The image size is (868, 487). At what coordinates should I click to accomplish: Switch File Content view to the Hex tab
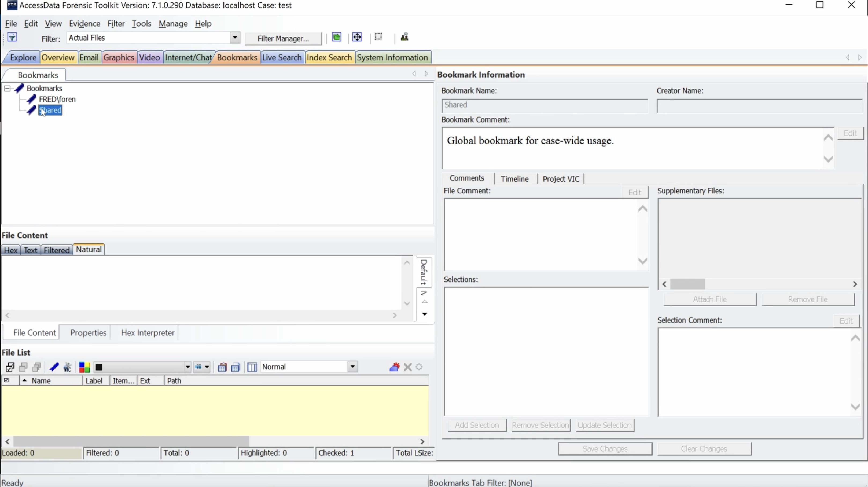coord(11,250)
